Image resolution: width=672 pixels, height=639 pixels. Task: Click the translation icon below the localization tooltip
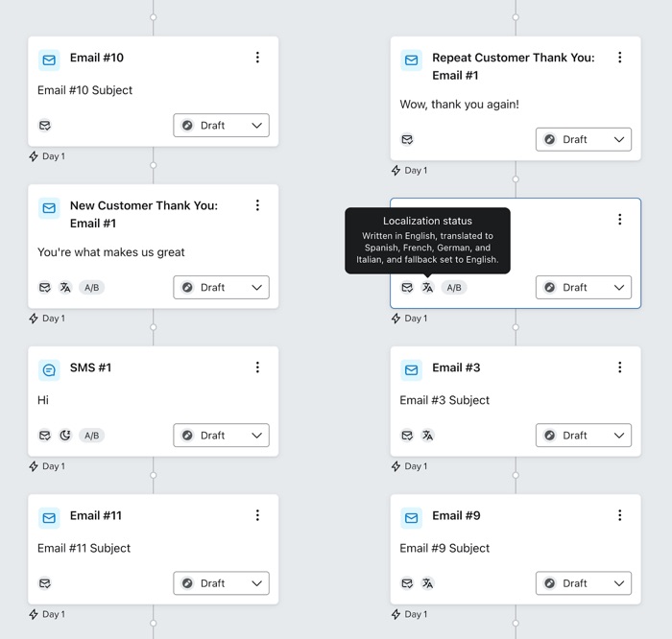click(427, 288)
